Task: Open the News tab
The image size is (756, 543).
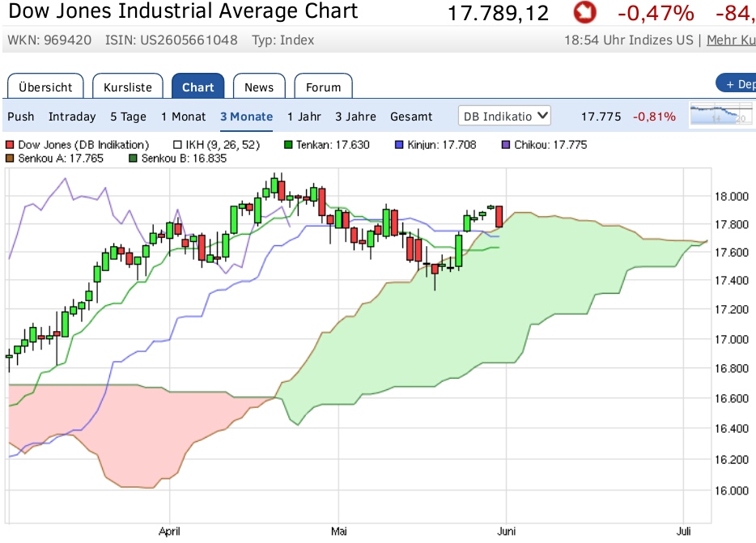Action: [x=259, y=87]
